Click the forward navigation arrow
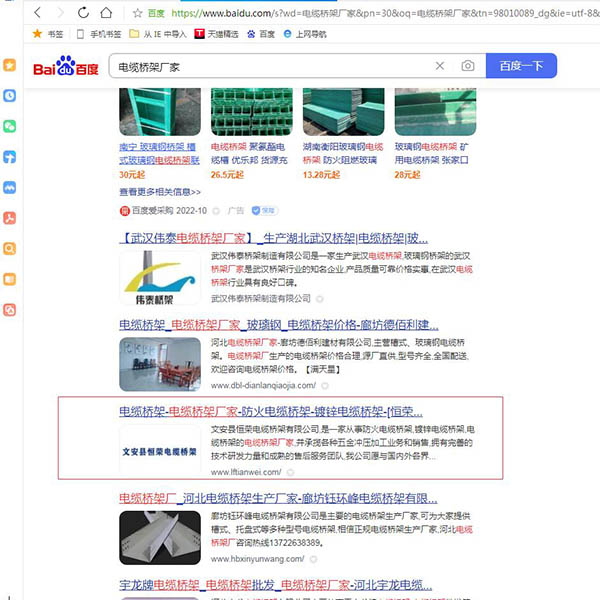Screen dimensions: 600x600 [60, 13]
